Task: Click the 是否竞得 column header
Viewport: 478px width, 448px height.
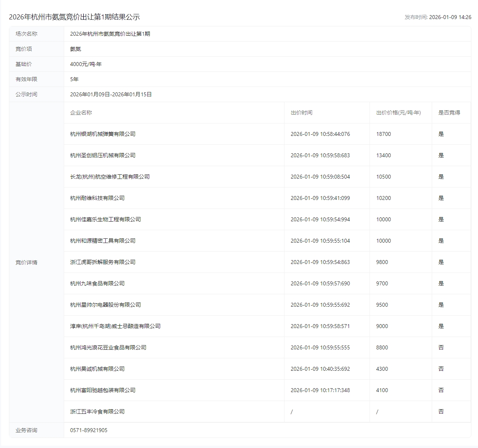Action: coord(449,113)
